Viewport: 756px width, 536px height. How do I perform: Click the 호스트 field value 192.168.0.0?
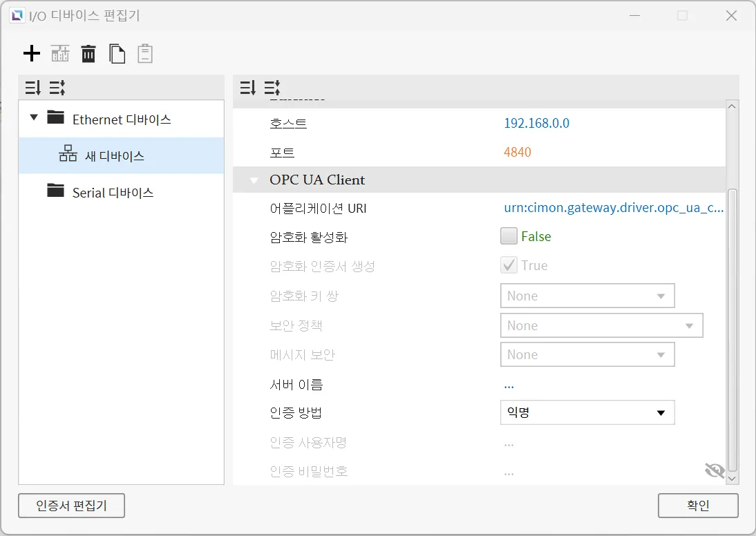point(536,124)
